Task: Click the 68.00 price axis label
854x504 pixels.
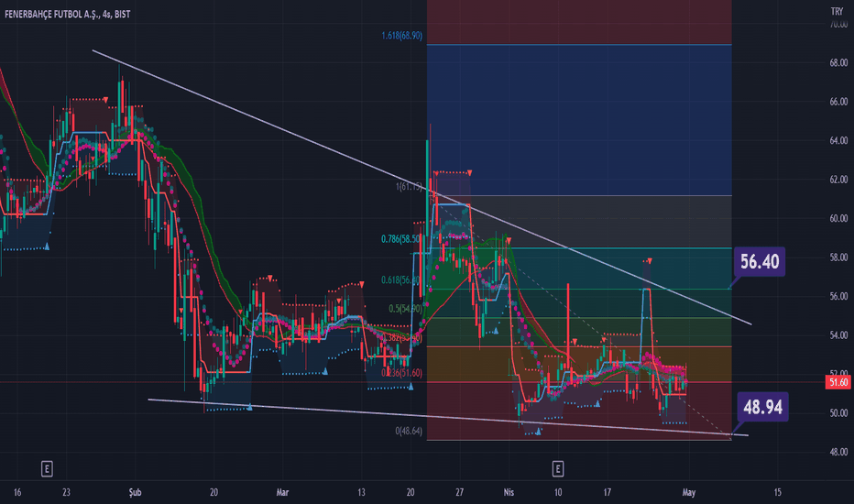Action: [838, 63]
